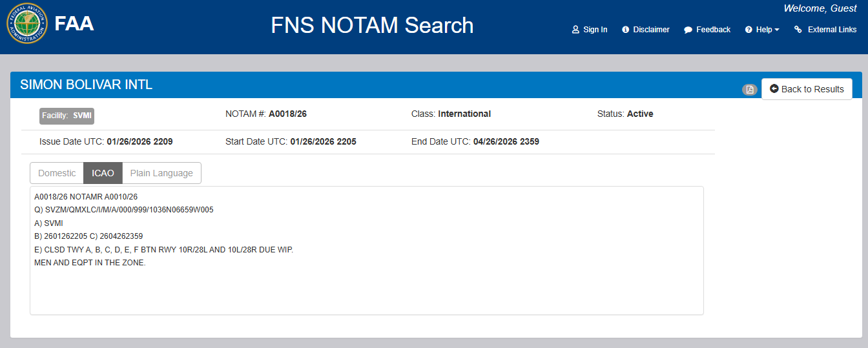This screenshot has height=348, width=868.
Task: Open the Sign In link
Action: tap(595, 30)
